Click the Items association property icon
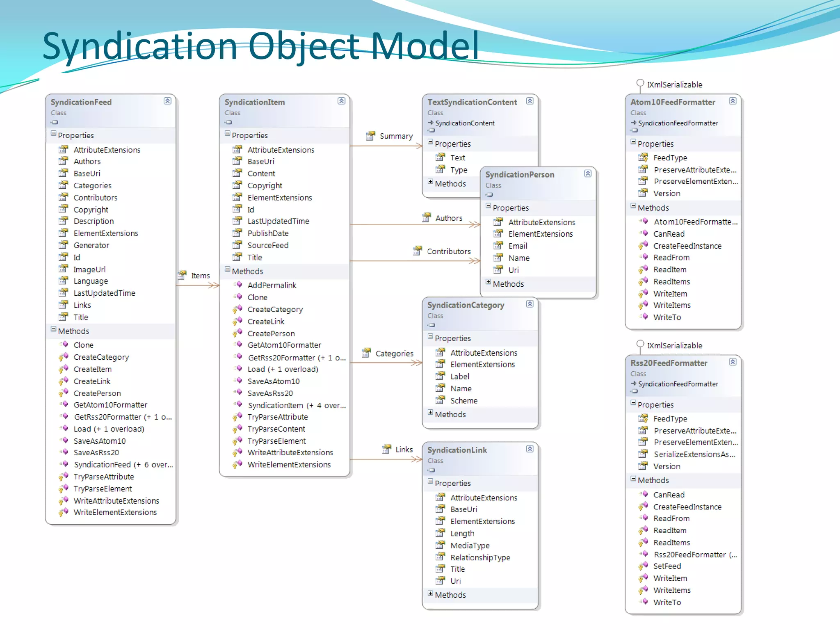 [x=182, y=275]
